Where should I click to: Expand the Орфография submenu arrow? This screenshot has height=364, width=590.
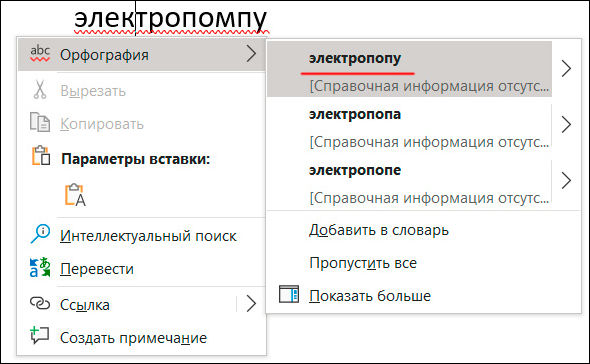[x=251, y=53]
